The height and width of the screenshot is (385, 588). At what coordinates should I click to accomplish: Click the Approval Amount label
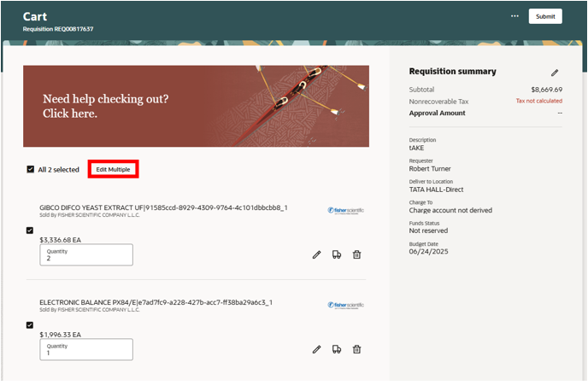(x=438, y=113)
